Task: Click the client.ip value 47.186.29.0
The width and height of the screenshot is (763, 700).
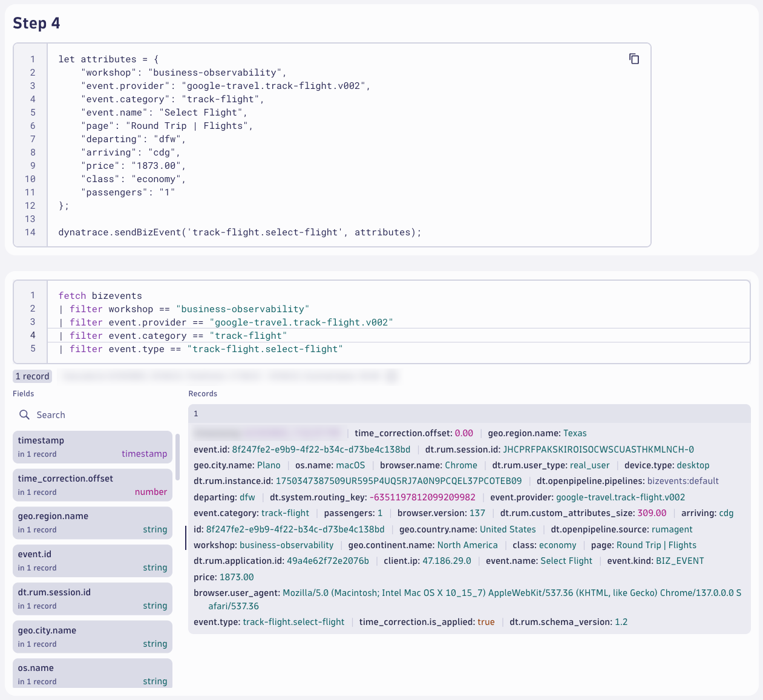Action: point(447,561)
